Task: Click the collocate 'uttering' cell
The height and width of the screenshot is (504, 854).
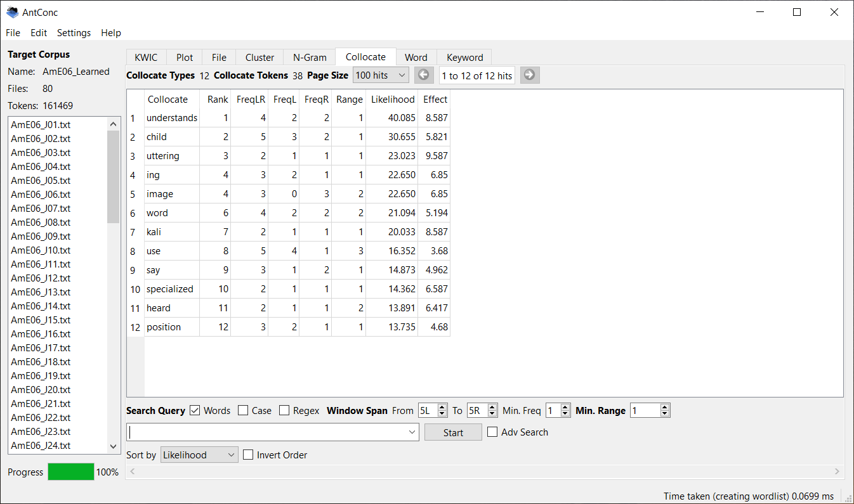Action: click(172, 156)
